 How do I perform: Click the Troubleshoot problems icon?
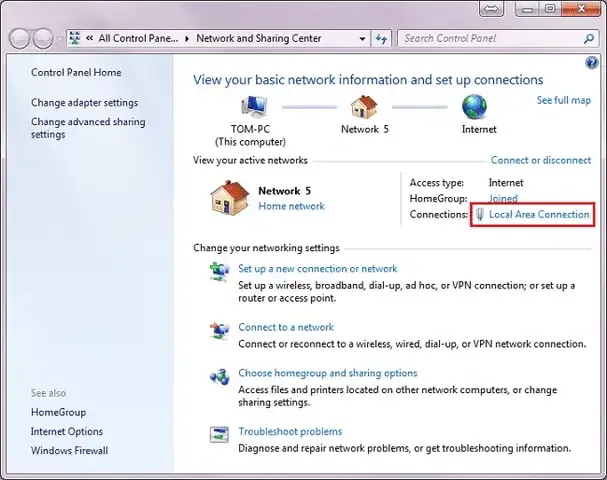(x=219, y=435)
